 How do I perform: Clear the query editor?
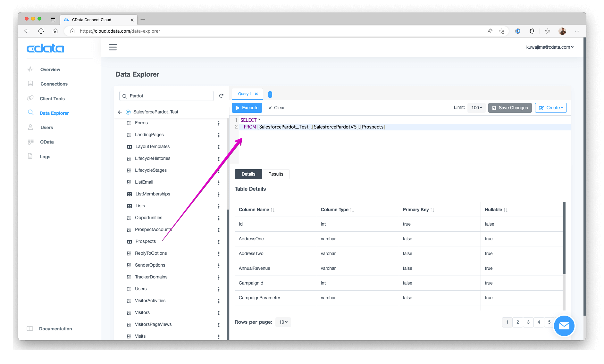277,108
